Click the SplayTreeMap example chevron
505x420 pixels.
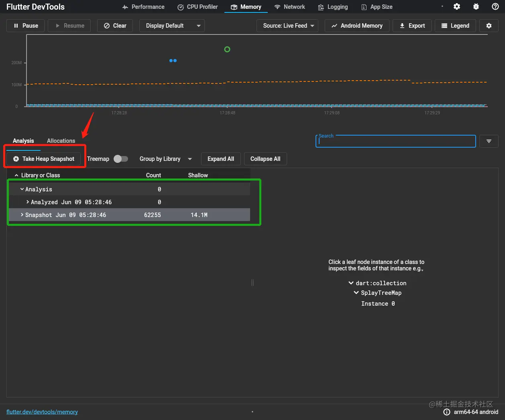(x=356, y=292)
